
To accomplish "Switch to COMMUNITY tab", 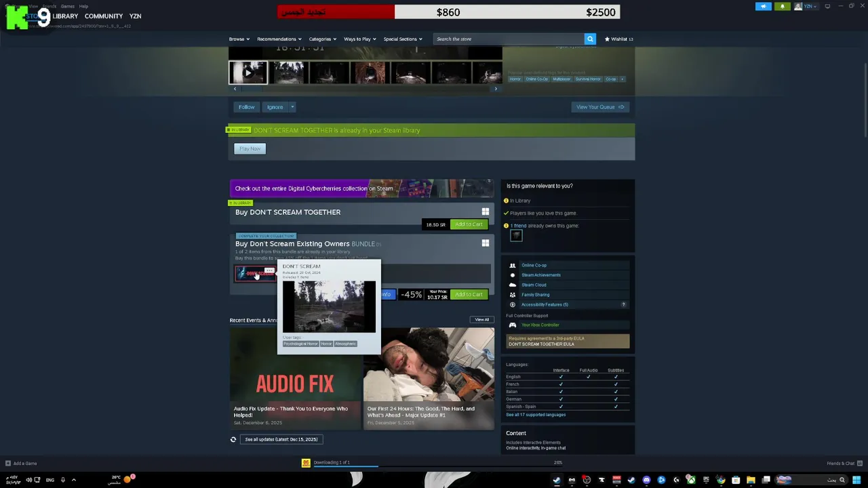I will [x=104, y=16].
